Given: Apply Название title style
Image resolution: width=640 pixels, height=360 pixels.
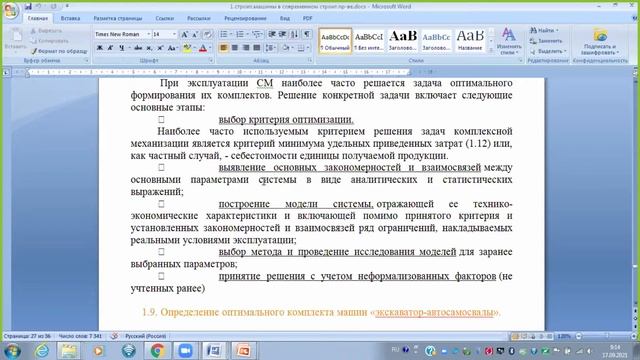Looking at the screenshot, I should tap(470, 41).
